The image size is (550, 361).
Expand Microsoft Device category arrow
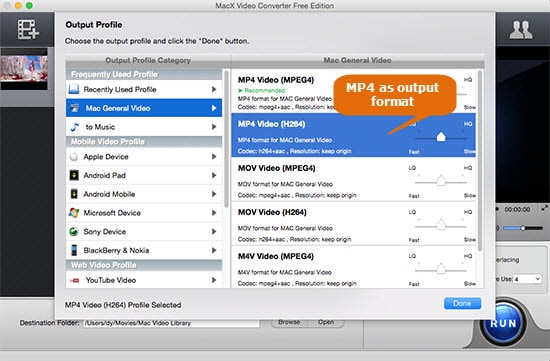214,213
